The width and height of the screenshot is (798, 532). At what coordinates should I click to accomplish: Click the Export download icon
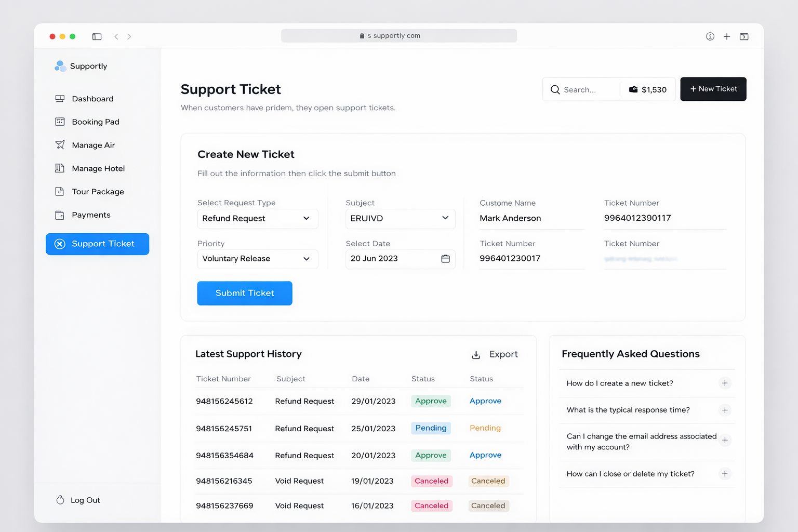coord(476,355)
